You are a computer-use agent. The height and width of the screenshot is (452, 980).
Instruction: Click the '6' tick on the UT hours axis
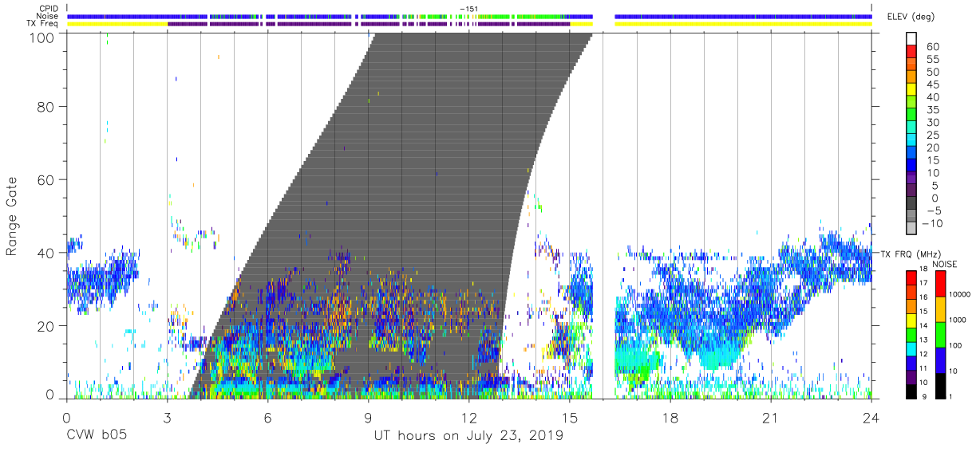click(267, 418)
